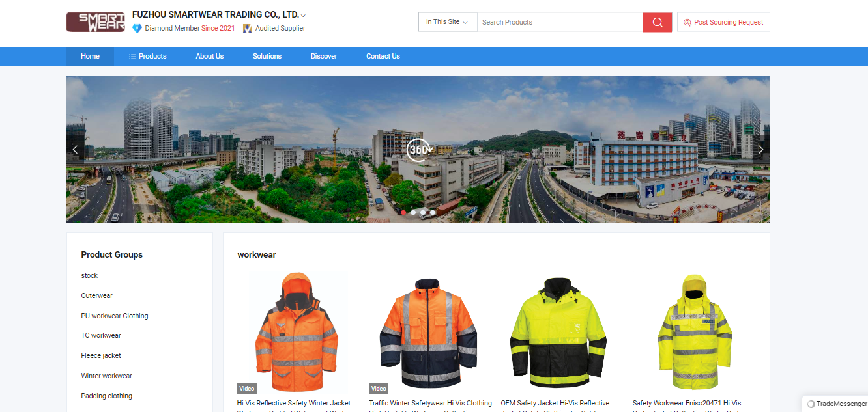Open the Products menu in navbar
868x412 pixels.
(x=148, y=57)
